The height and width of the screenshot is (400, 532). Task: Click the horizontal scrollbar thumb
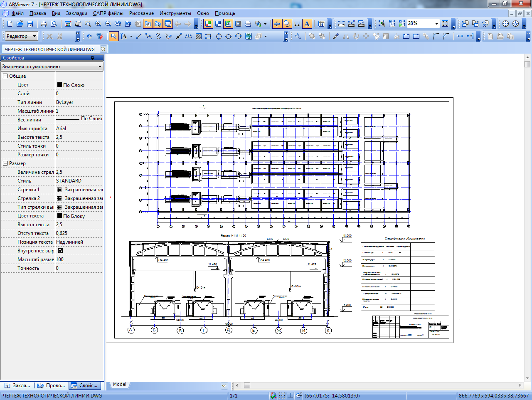pyautogui.click(x=247, y=385)
